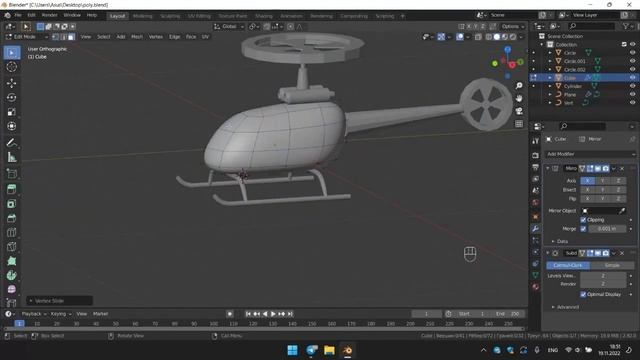Image resolution: width=640 pixels, height=360 pixels.
Task: Select Catmull-Clark subdivision type
Action: click(x=568, y=265)
